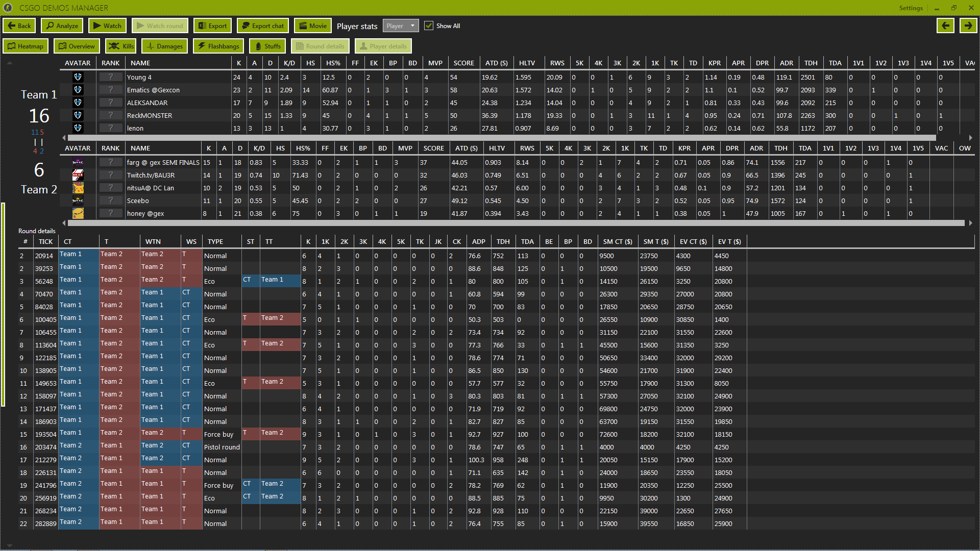This screenshot has height=551, width=980.
Task: Click honey @gex avatar
Action: coord(78,213)
